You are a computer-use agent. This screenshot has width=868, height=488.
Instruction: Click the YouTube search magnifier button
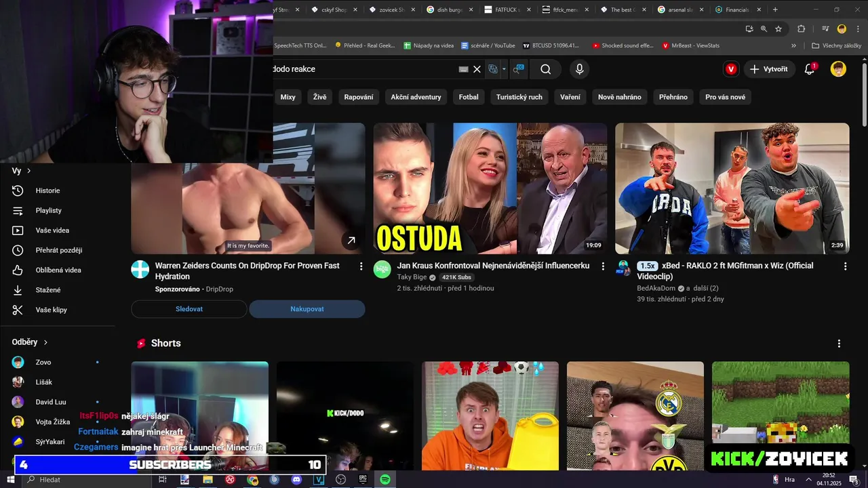(x=546, y=69)
